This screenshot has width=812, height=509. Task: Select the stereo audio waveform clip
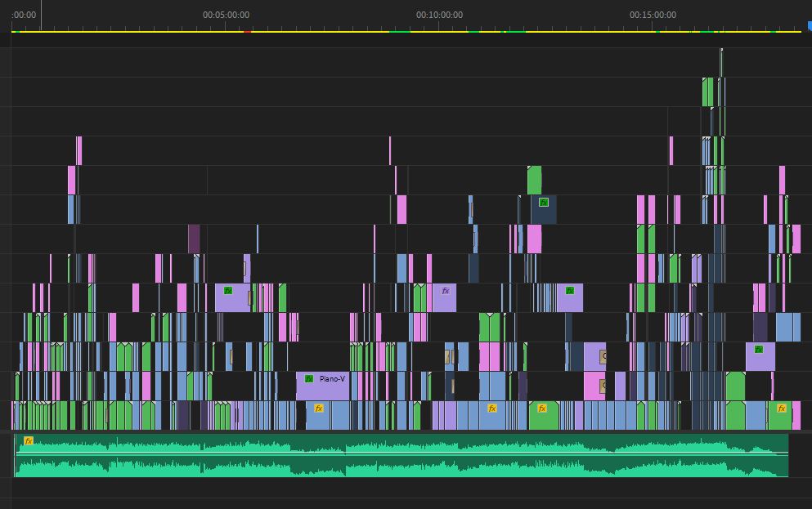[401, 455]
